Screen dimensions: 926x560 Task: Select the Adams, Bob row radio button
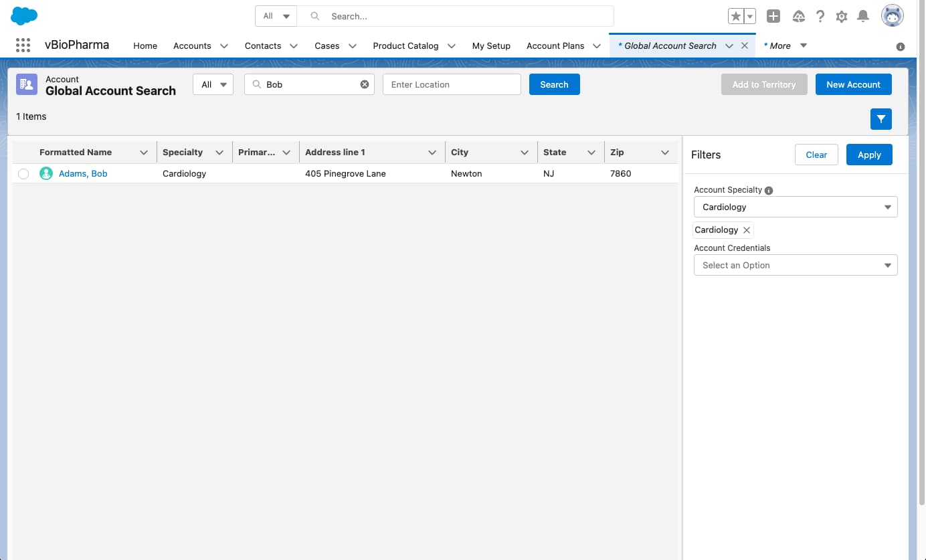[x=23, y=174]
